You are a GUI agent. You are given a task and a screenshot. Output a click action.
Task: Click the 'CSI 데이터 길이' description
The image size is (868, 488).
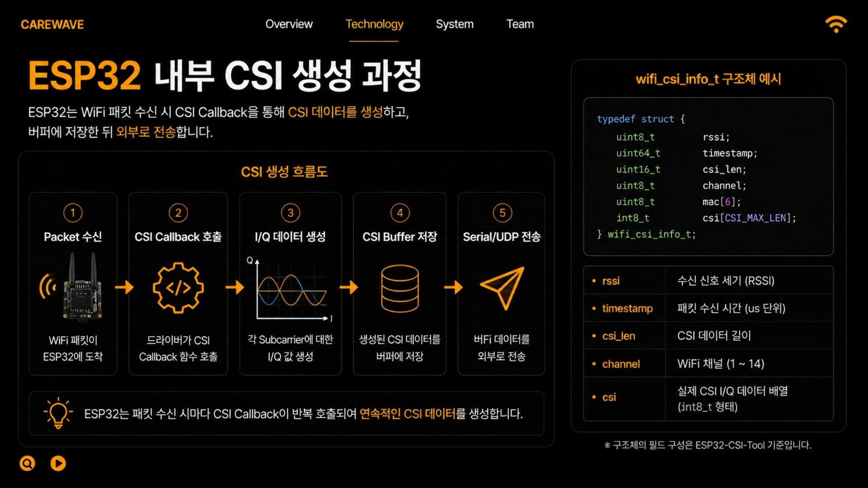point(714,336)
